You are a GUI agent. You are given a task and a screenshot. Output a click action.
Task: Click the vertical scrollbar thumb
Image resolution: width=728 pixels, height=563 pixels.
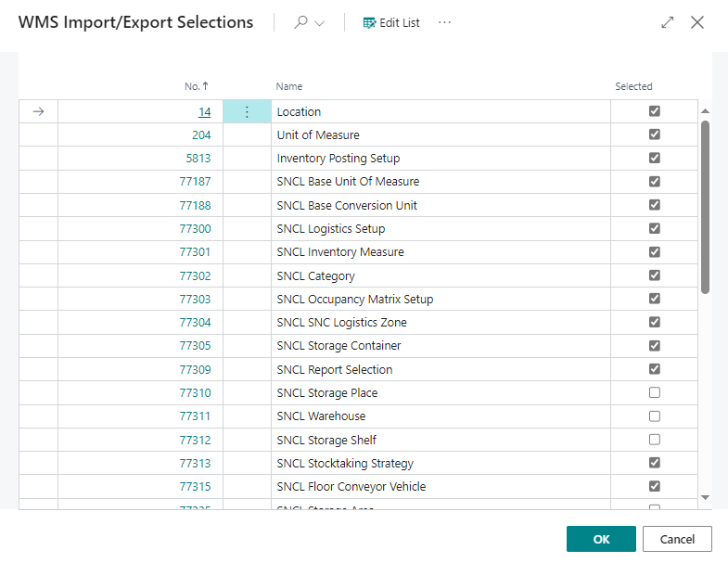(705, 204)
